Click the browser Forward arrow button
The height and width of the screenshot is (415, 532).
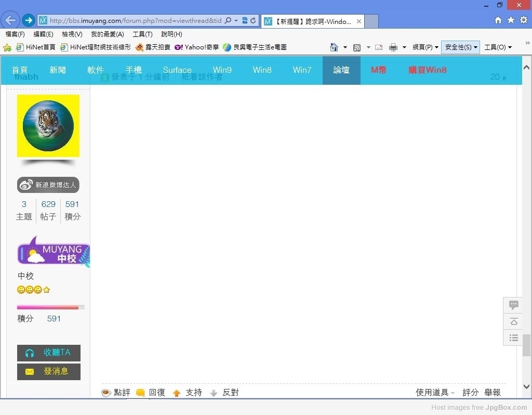pyautogui.click(x=28, y=21)
